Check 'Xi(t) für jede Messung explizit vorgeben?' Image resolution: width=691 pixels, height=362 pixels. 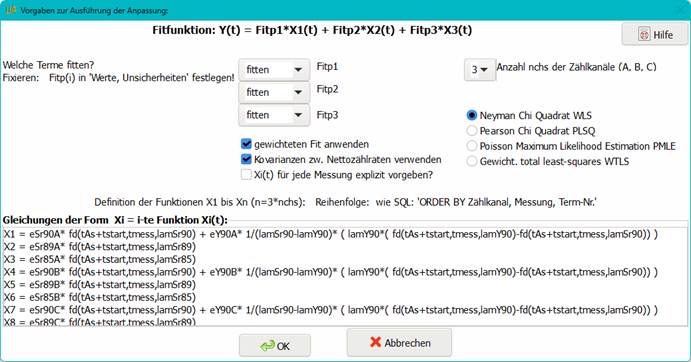246,175
